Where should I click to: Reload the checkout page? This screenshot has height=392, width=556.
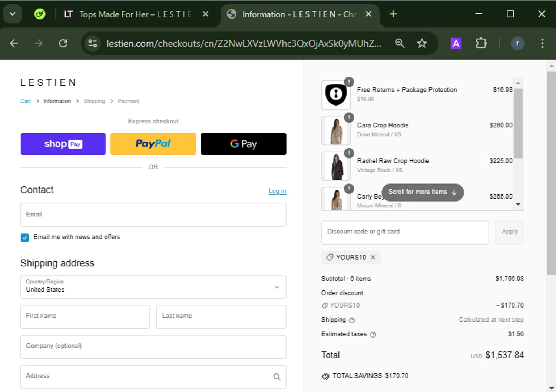point(63,43)
